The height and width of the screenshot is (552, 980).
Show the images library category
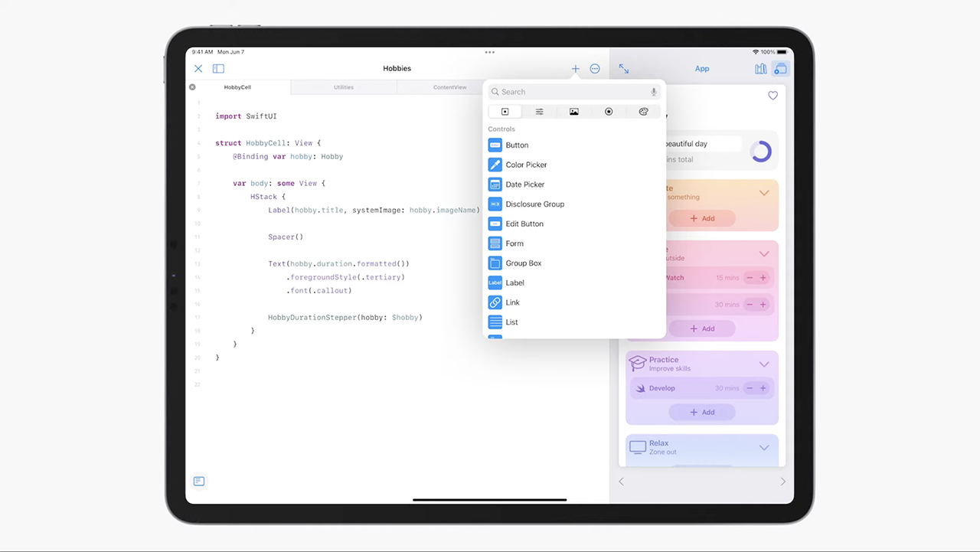tap(574, 112)
